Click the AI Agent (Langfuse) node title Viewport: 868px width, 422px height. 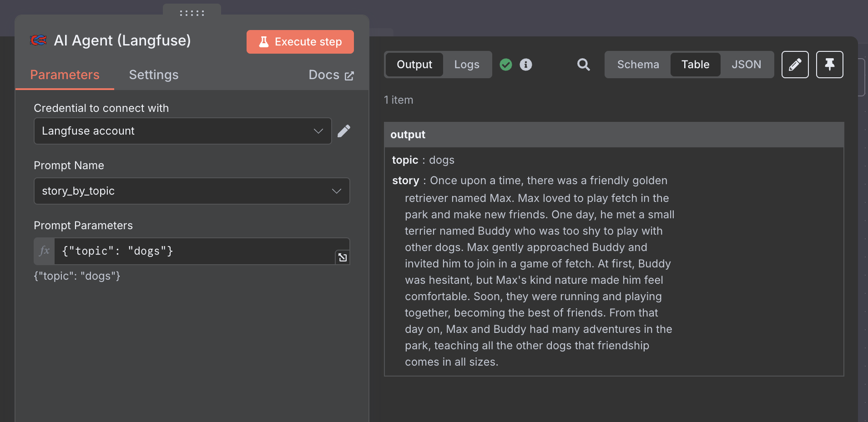(122, 40)
